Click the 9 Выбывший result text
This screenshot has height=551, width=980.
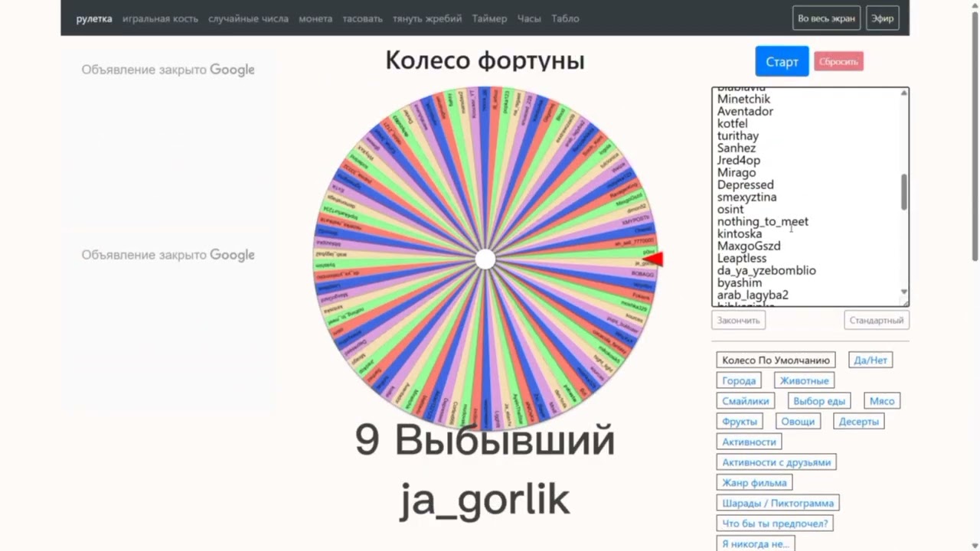coord(485,439)
